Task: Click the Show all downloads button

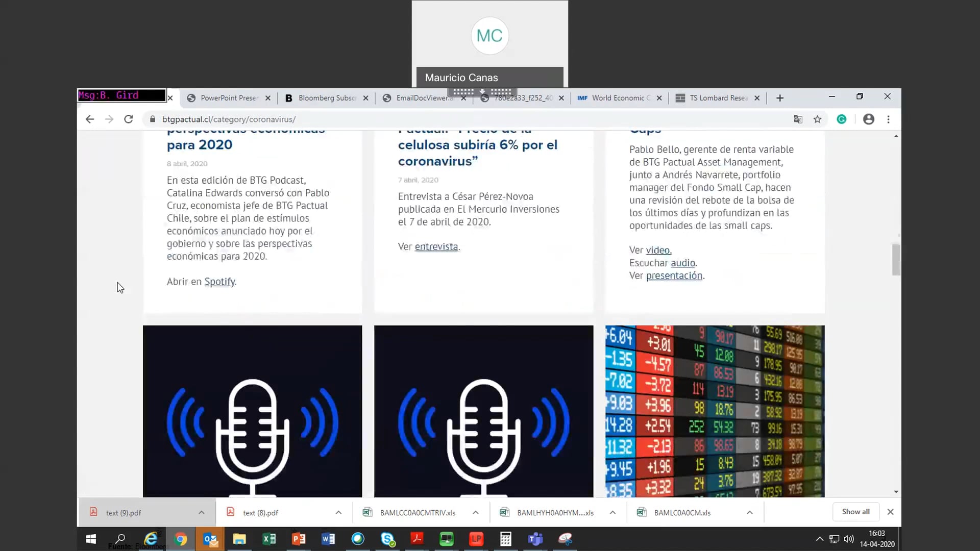Action: [855, 512]
